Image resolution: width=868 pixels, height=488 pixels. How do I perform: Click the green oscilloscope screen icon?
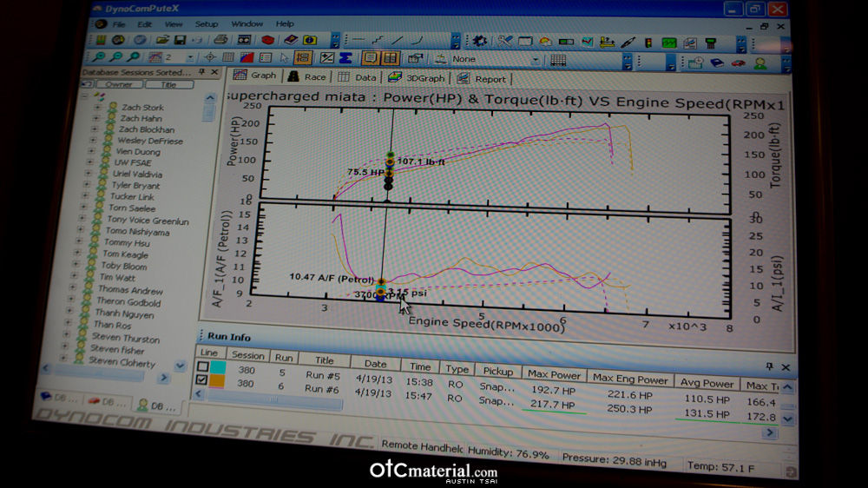pos(668,43)
